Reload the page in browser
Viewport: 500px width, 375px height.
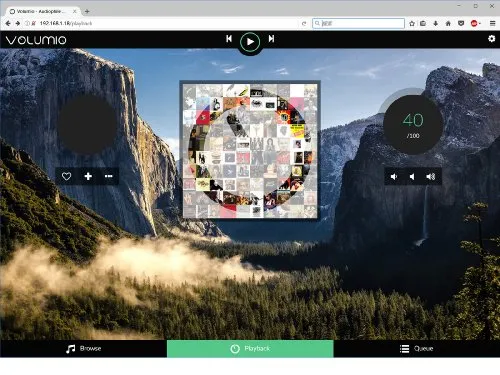pyautogui.click(x=304, y=23)
